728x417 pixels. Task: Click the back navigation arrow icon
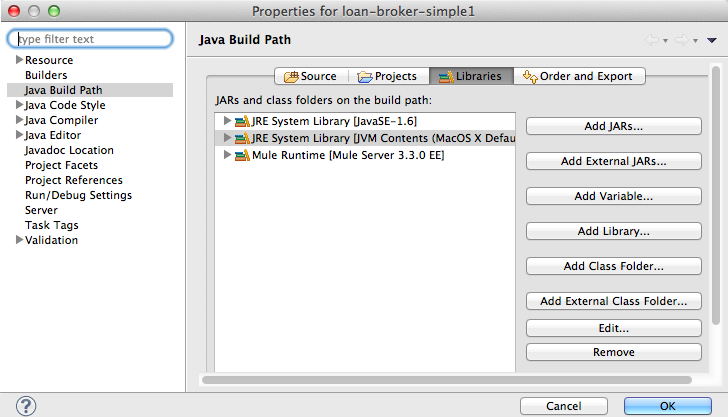point(652,40)
